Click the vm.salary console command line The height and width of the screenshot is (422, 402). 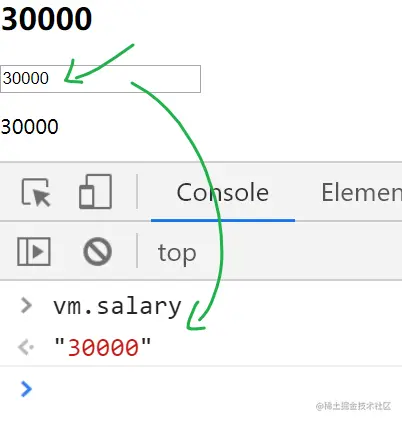(117, 306)
